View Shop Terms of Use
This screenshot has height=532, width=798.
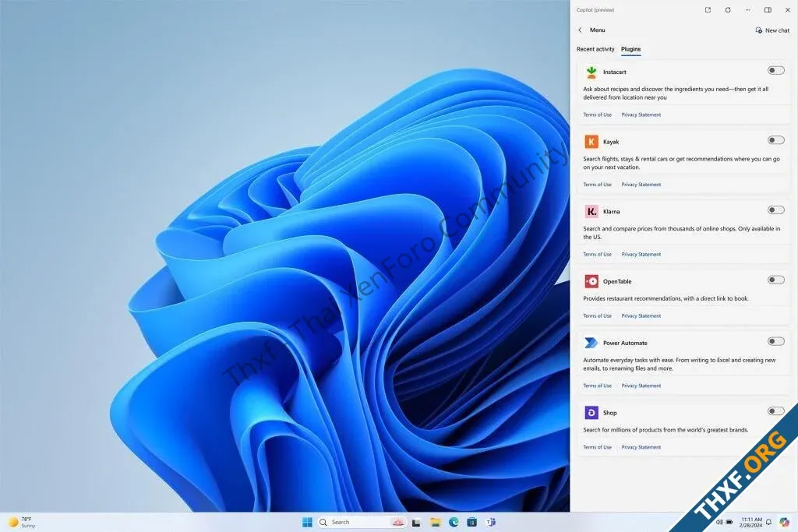click(597, 447)
